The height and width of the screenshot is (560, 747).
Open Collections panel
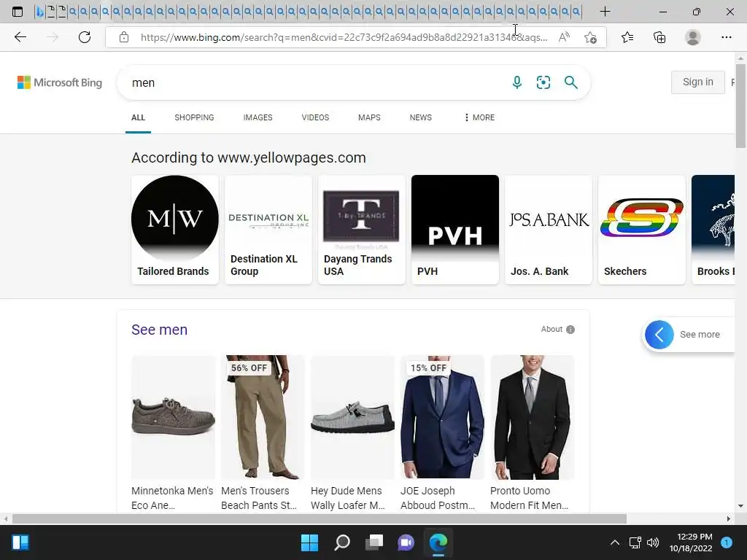click(659, 37)
